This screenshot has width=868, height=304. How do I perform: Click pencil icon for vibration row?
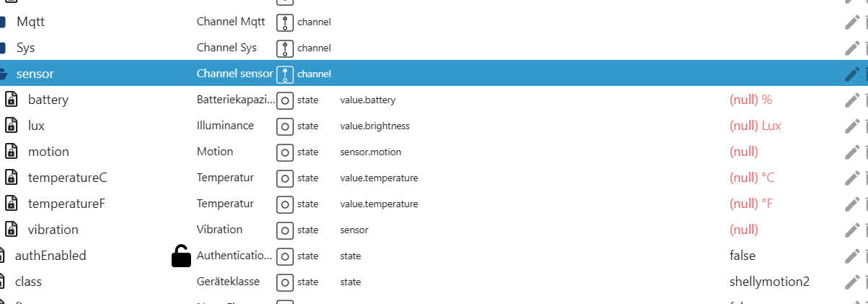click(x=852, y=230)
